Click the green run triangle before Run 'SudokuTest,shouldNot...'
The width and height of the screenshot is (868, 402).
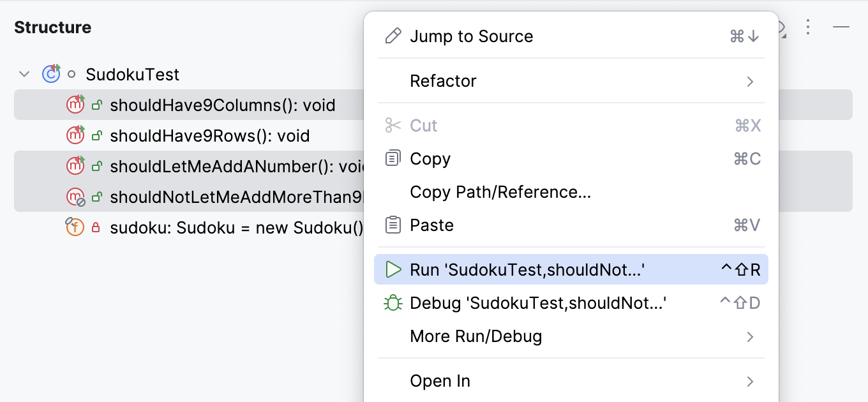pyautogui.click(x=393, y=269)
